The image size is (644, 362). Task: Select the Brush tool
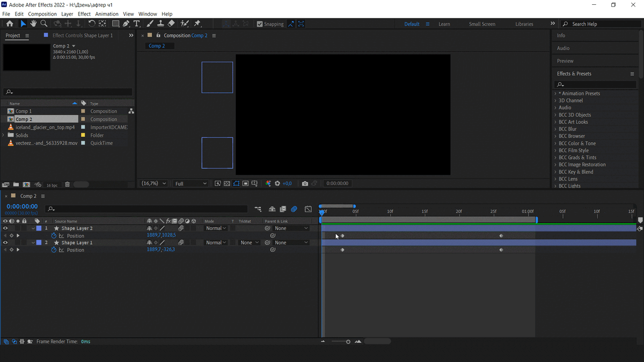150,24
